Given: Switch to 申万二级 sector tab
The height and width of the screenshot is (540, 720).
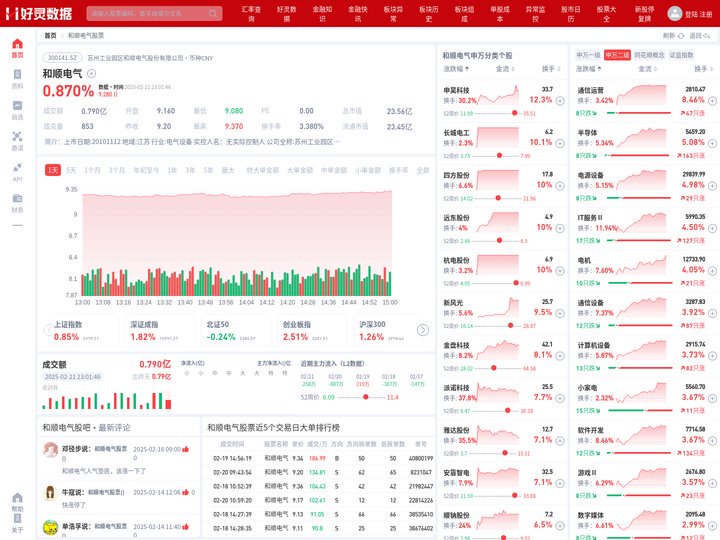Looking at the screenshot, I should [617, 55].
